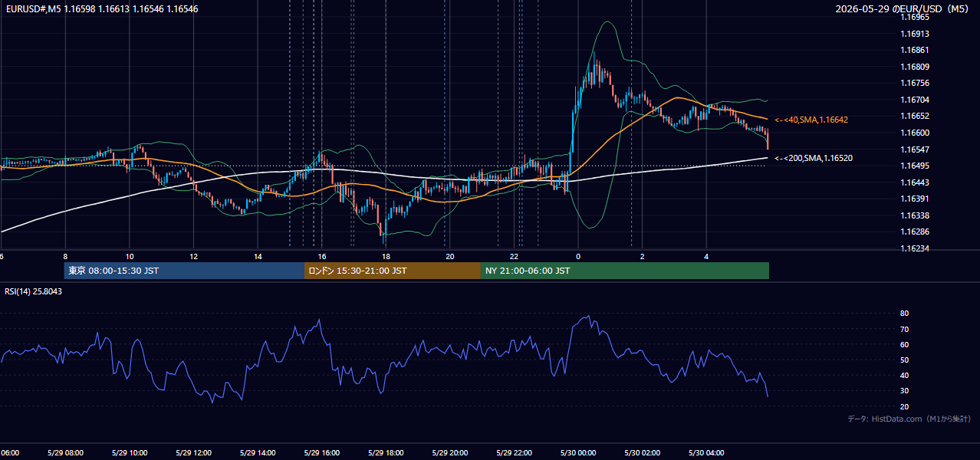The image size is (980, 460).
Task: Click the RSI scale level 60
Action: pos(905,344)
